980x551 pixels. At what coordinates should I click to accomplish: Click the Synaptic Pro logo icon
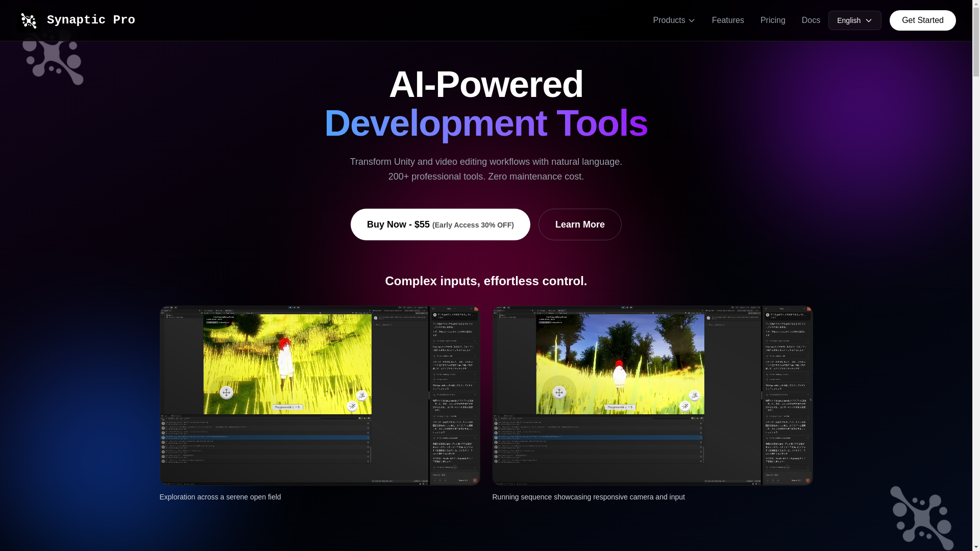[x=29, y=20]
